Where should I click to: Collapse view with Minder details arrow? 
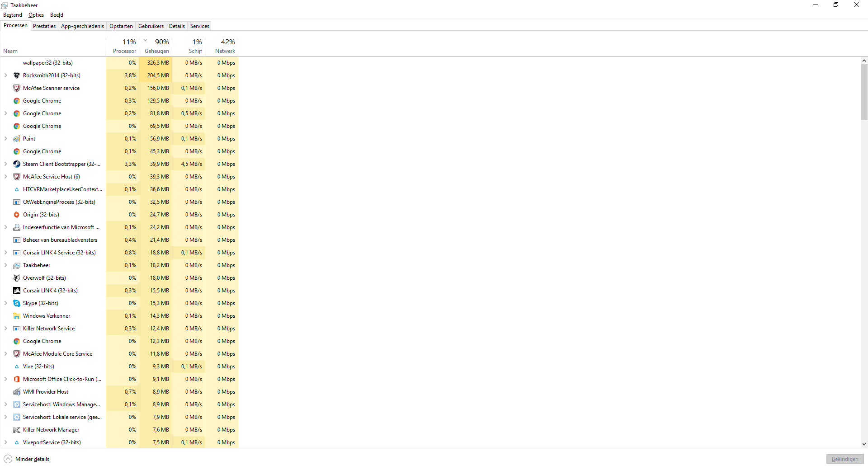tap(8, 459)
